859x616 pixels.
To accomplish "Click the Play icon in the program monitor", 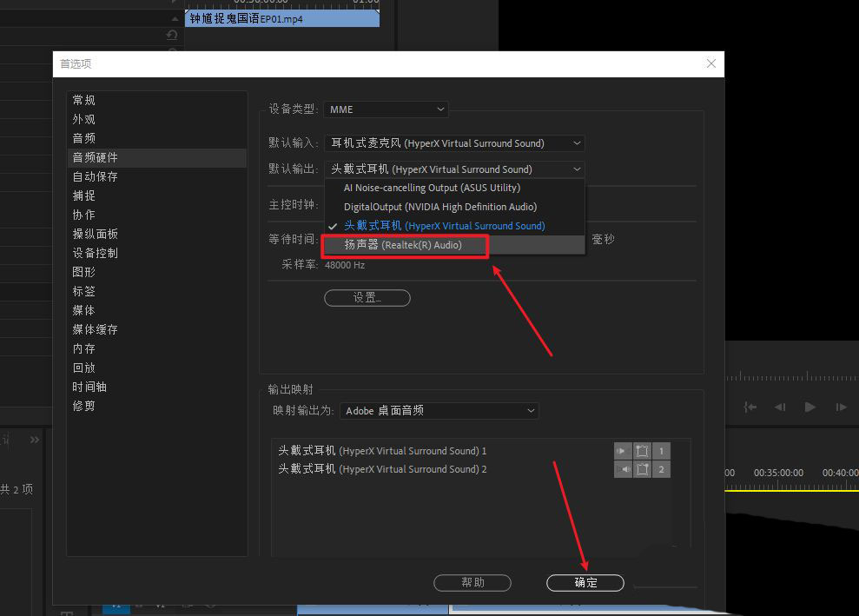I will pos(809,407).
